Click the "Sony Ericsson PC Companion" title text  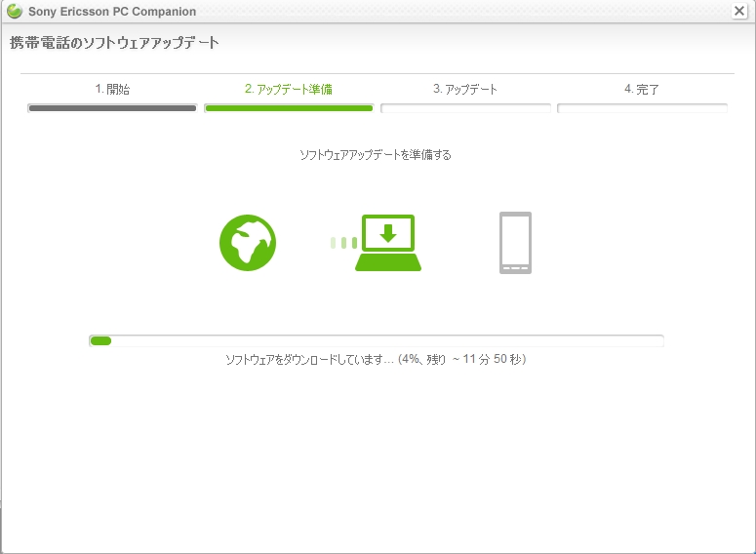[x=112, y=12]
